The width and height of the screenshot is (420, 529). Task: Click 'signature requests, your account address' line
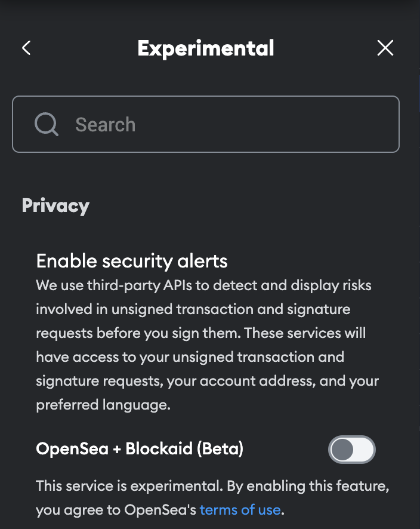(x=207, y=381)
